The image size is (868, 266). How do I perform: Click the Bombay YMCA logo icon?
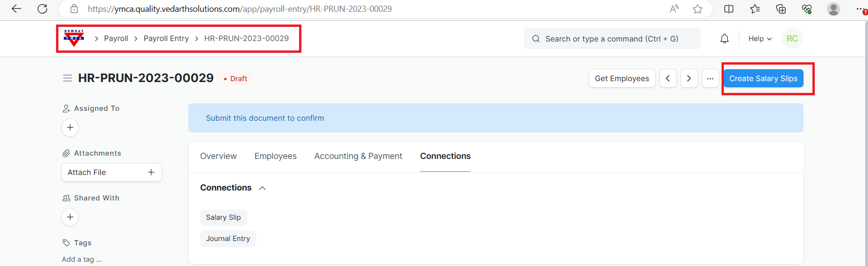coord(74,38)
